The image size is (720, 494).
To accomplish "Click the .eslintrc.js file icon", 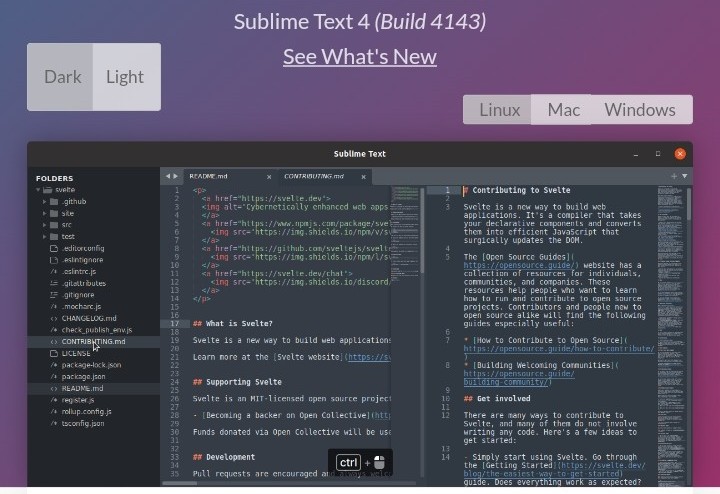I will (x=54, y=272).
